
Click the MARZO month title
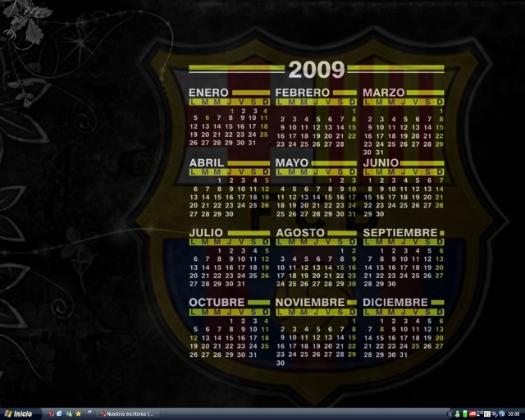384,93
